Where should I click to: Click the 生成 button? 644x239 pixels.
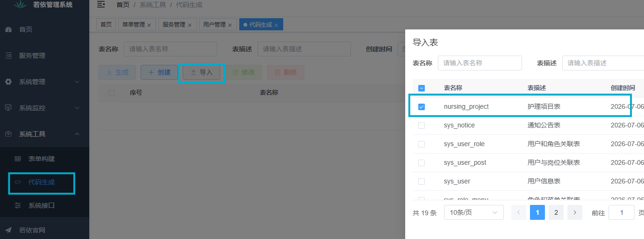click(117, 72)
